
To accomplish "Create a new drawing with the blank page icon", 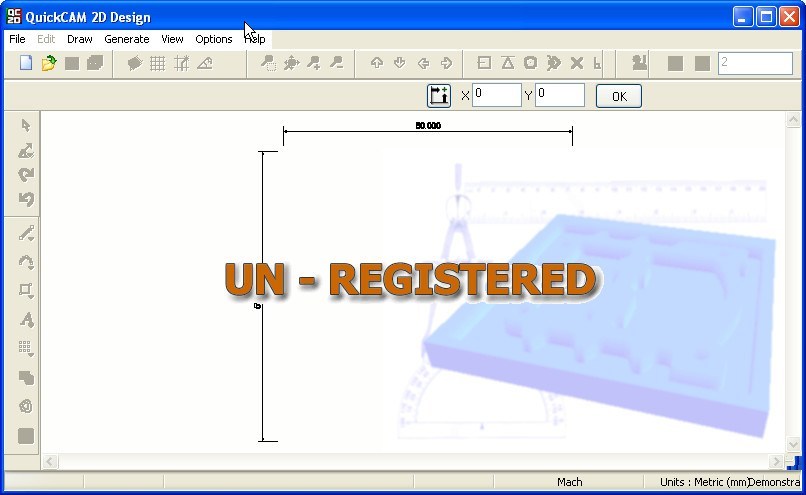I will (26, 63).
